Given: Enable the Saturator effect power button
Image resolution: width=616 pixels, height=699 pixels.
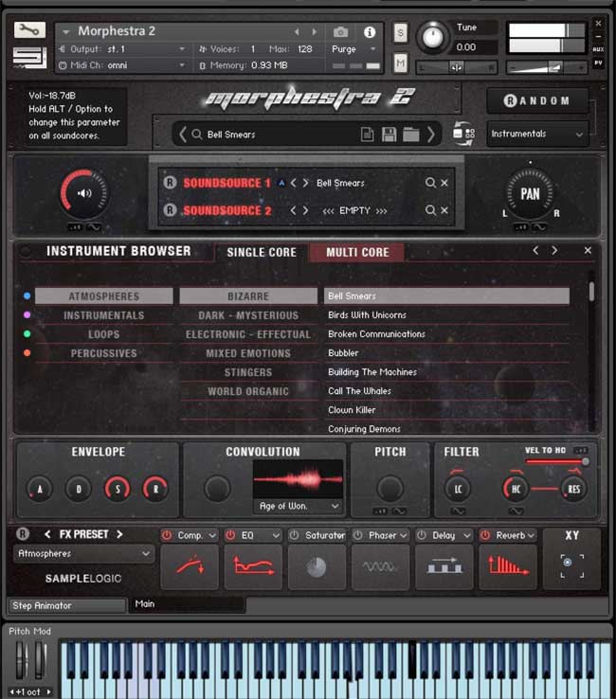Looking at the screenshot, I should point(294,535).
